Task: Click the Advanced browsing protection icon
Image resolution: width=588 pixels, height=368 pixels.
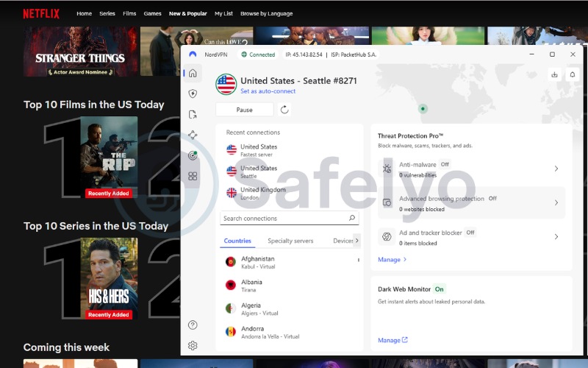Action: tap(387, 203)
